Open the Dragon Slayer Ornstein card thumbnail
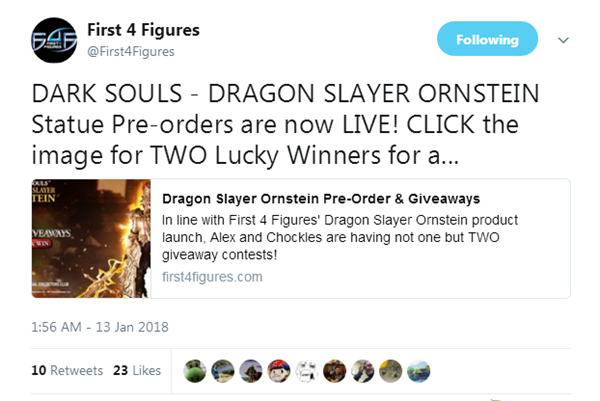600x401 pixels. tap(91, 238)
